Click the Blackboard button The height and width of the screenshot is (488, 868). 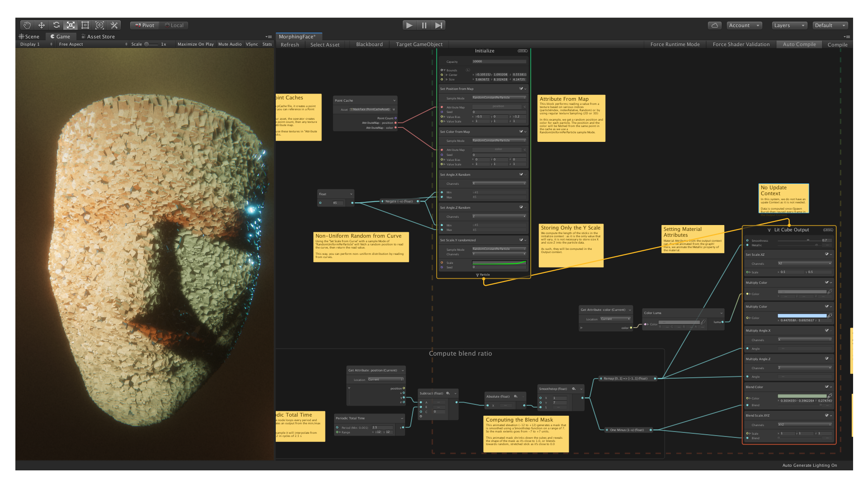click(x=369, y=44)
